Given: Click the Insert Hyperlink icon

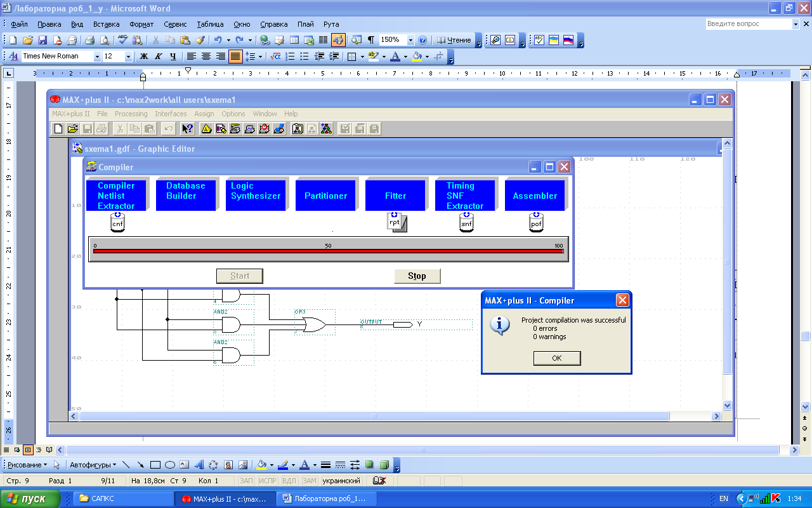Looking at the screenshot, I should [265, 40].
